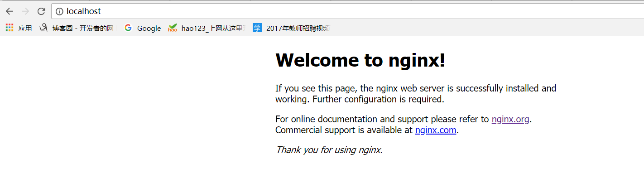644x183 pixels.
Task: Click 'Commercial support is available at' text
Action: pyautogui.click(x=344, y=130)
